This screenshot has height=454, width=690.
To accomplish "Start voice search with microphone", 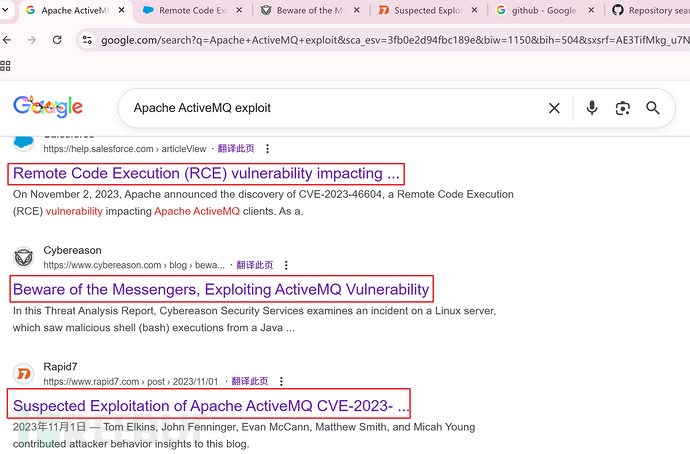I will pos(592,108).
